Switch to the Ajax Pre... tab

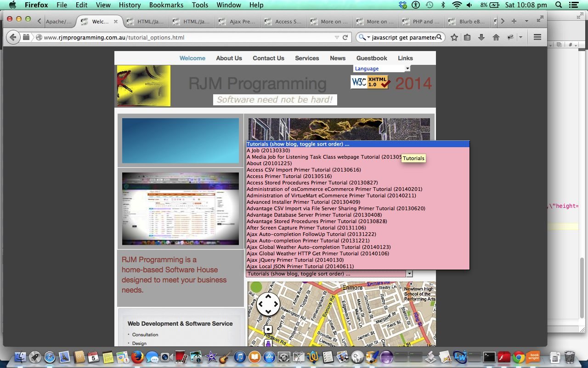tap(238, 22)
